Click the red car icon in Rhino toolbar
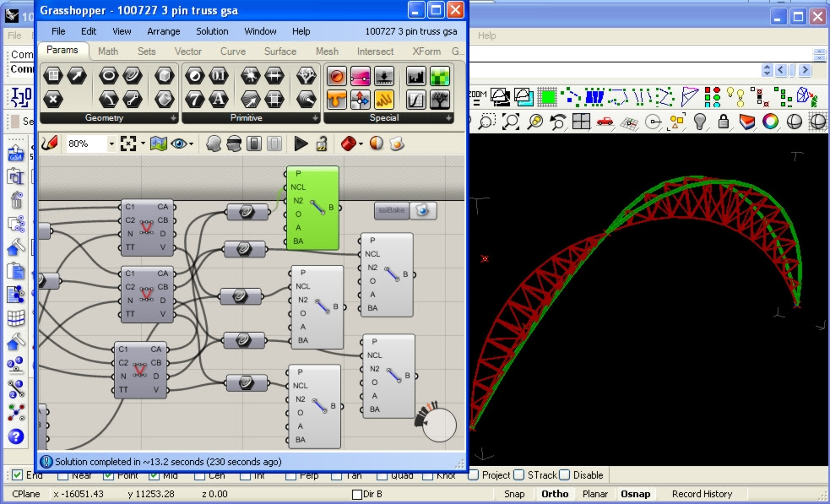The height and width of the screenshot is (504, 830). pyautogui.click(x=604, y=122)
